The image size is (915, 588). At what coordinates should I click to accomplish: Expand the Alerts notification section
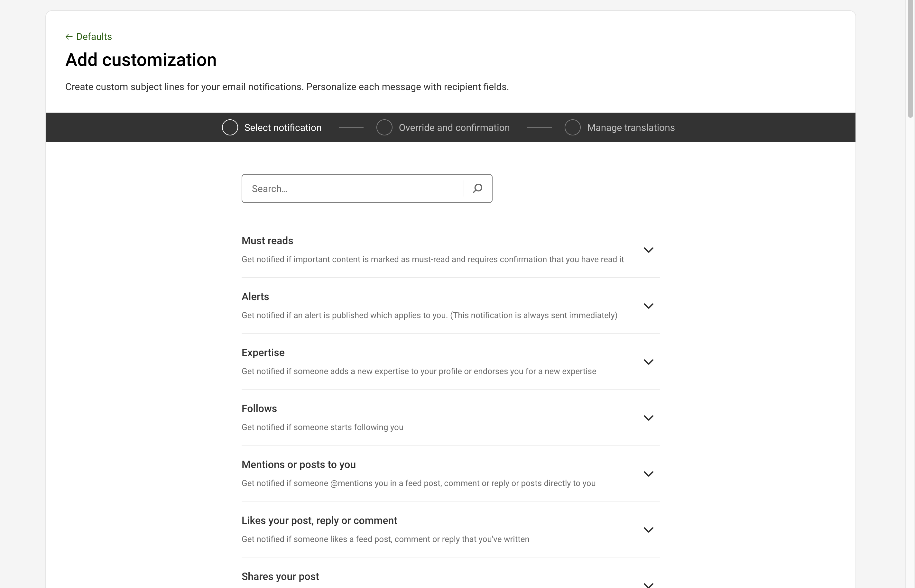648,306
